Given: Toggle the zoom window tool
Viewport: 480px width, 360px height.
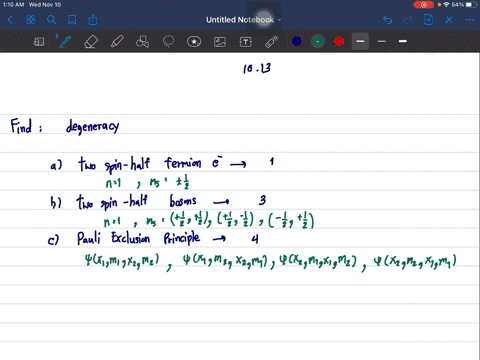Looking at the screenshot, I should click(39, 42).
